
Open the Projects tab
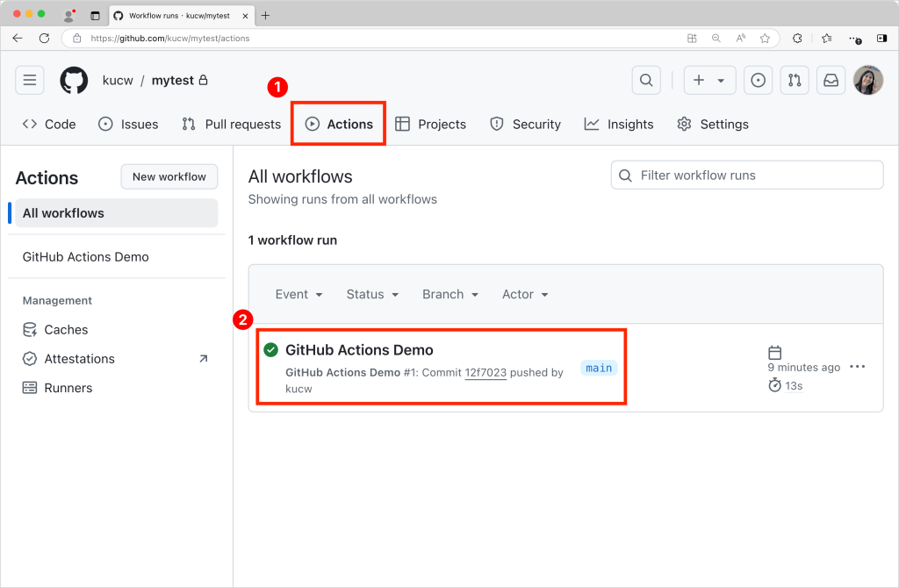pyautogui.click(x=430, y=125)
